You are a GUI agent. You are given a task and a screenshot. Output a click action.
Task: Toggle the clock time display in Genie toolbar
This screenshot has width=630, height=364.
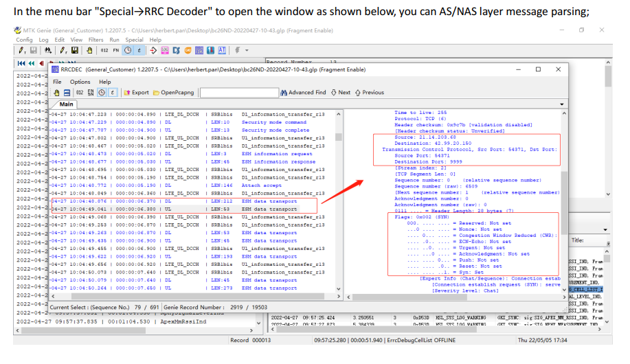pos(128,50)
